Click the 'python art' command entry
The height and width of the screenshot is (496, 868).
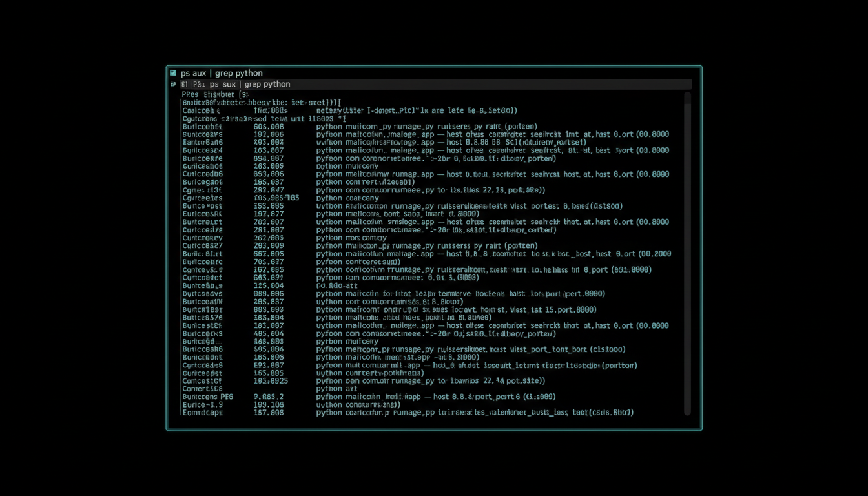(336, 389)
